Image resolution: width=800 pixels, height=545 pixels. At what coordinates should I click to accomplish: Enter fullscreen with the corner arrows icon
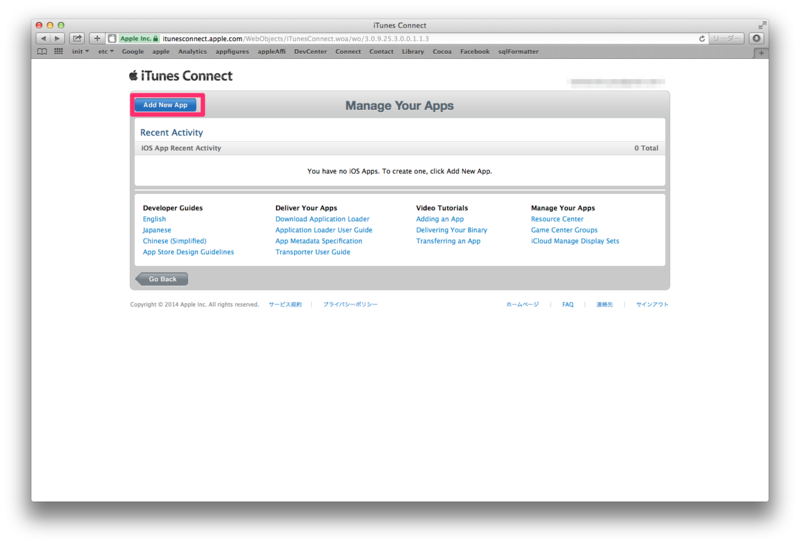[762, 25]
